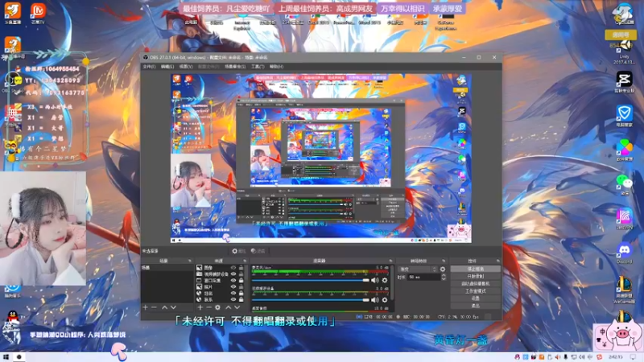Click 停止推流 stop streaming button

[x=475, y=269]
